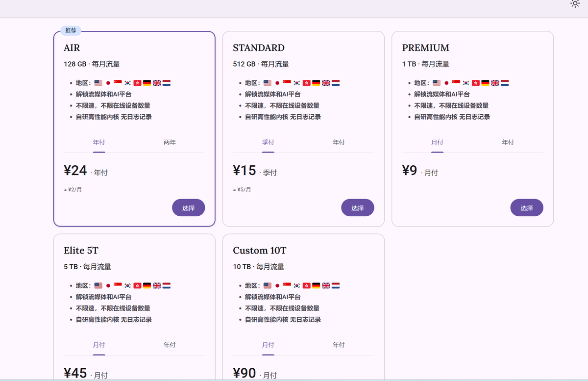Screen dimensions: 588x381
Task: Select the 月付 tab in Custom 10T
Action: click(268, 345)
